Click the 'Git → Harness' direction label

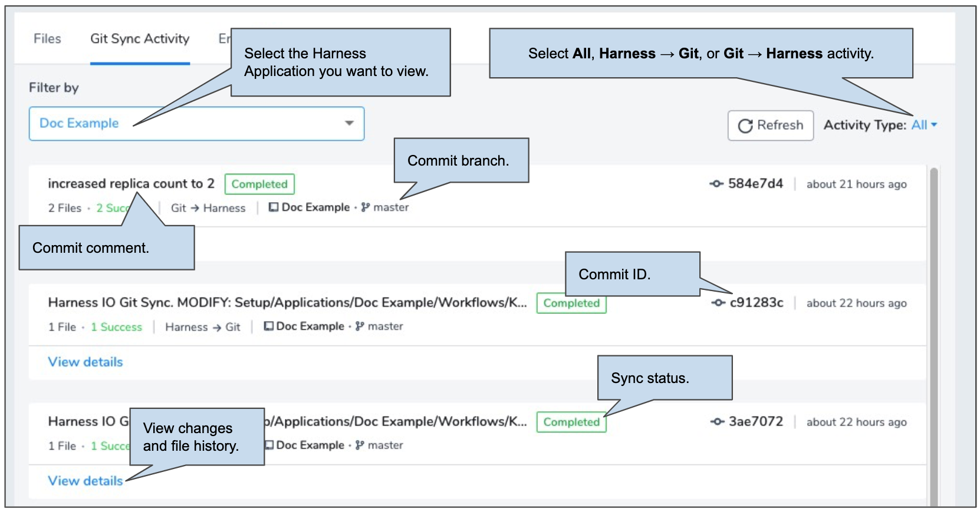(x=208, y=208)
